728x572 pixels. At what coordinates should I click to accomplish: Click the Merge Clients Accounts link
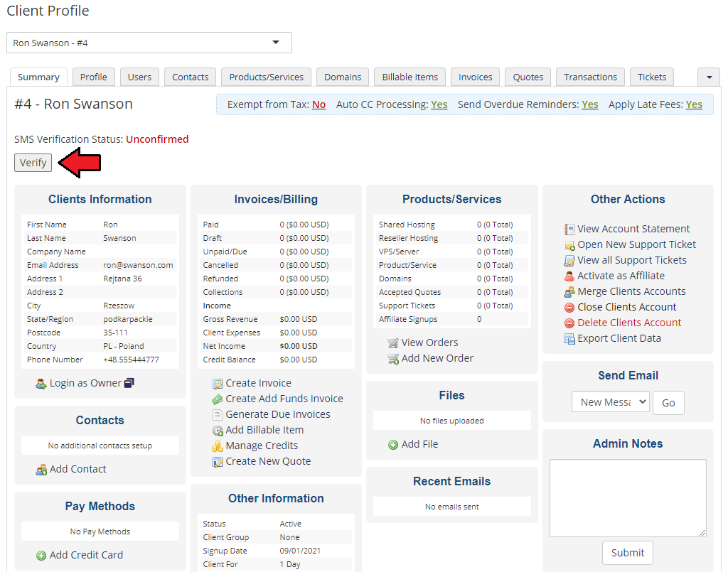[x=631, y=291]
